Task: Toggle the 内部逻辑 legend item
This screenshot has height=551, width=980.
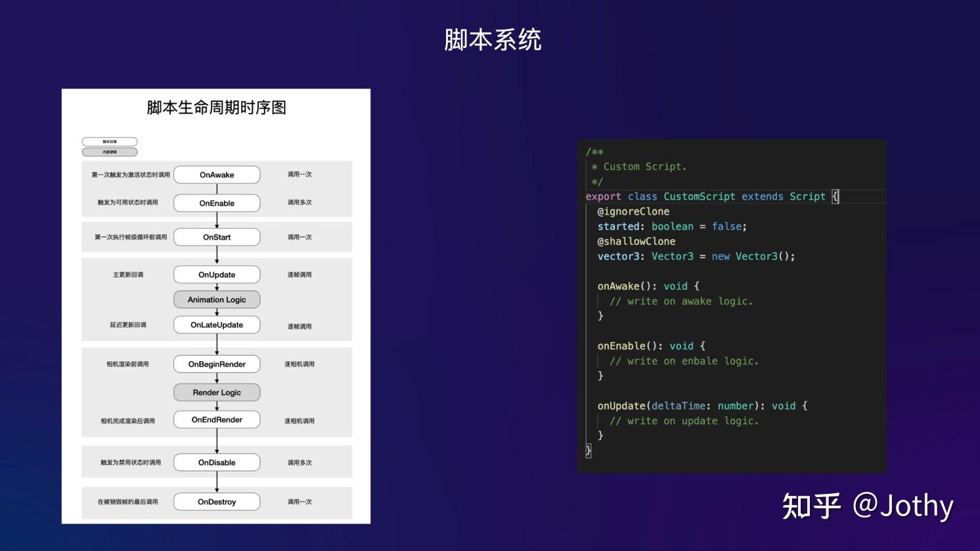Action: pos(109,152)
